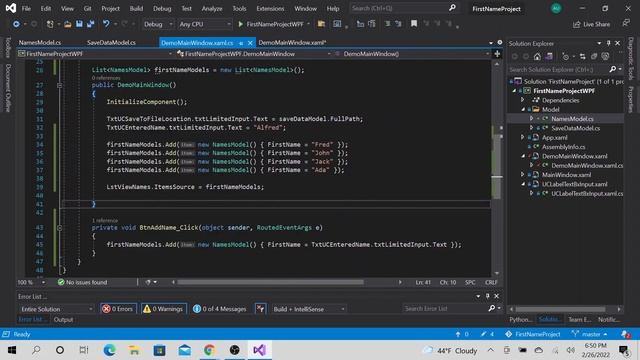The width and height of the screenshot is (640, 360).
Task: Toggle the 0 of 4 Messages filter
Action: (x=220, y=309)
